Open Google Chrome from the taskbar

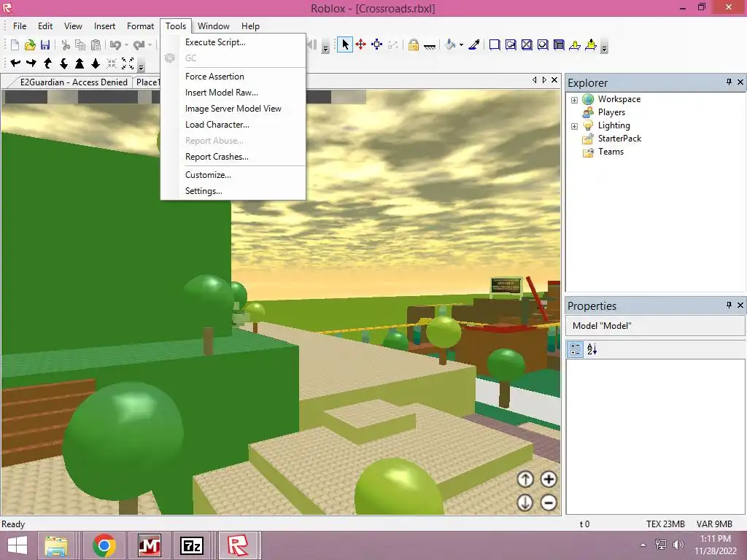coord(104,545)
